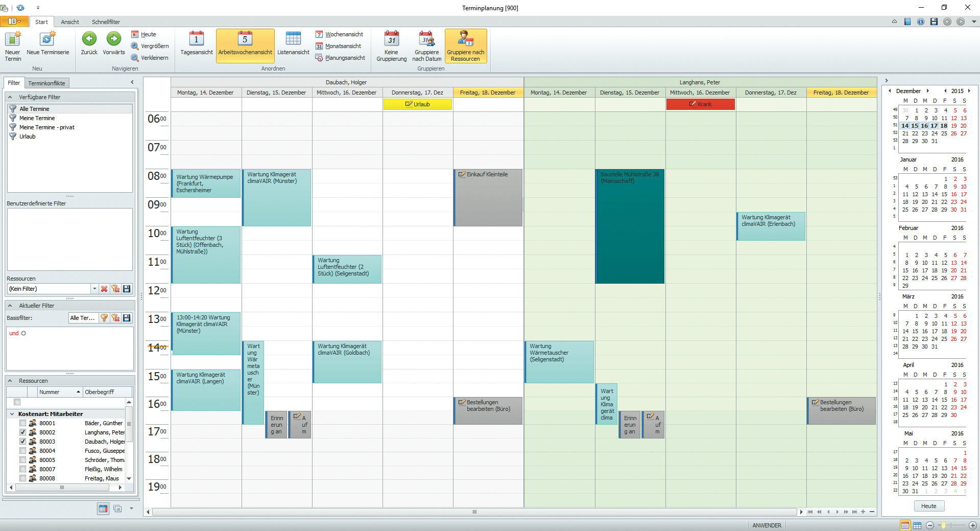Uncheck resource 80002 Langhans, Peter
Viewport: 980px width, 531px height.
click(22, 432)
